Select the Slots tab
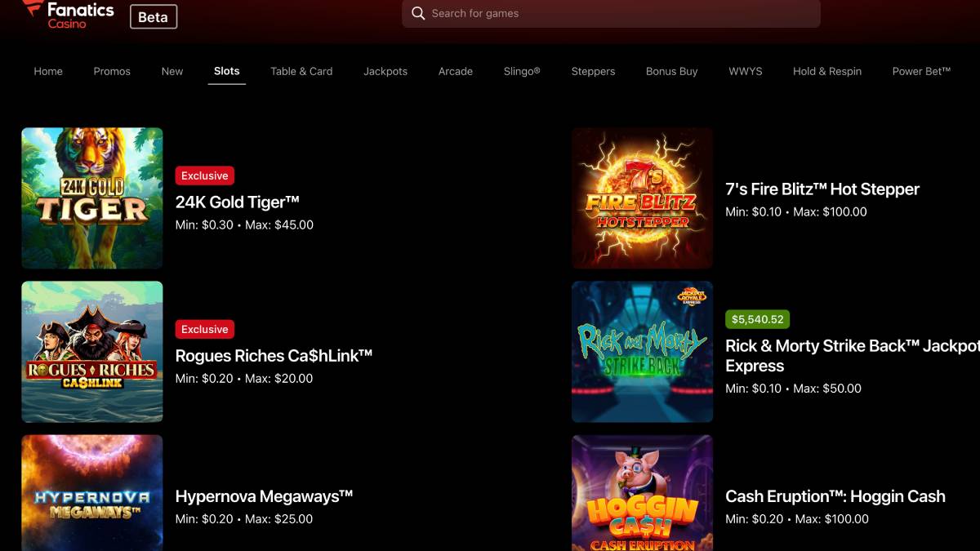Viewport: 980px width, 551px height. [x=227, y=71]
